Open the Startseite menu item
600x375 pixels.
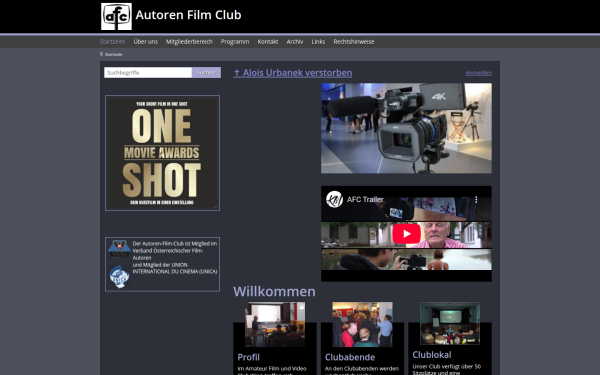click(x=112, y=42)
